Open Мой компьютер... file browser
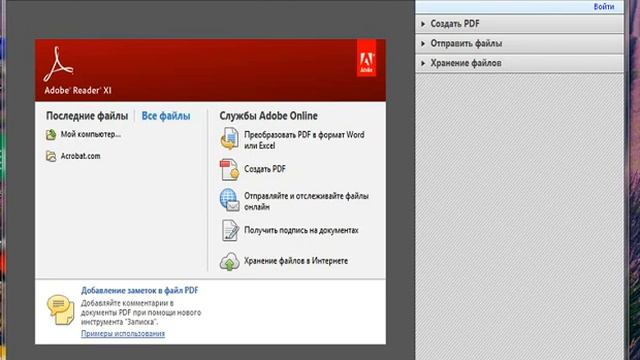 [x=91, y=134]
